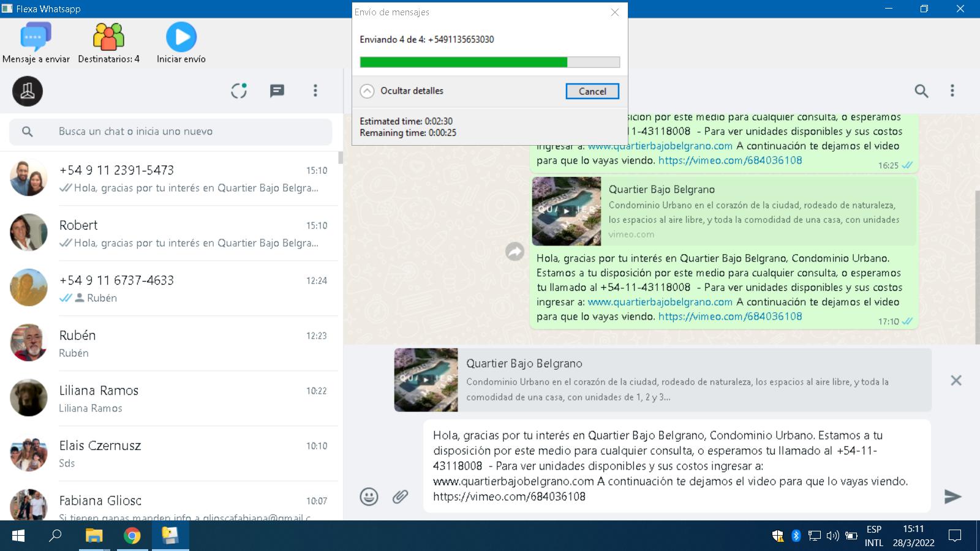Select the Flexa Whatsapp taskbar icon
Image resolution: width=980 pixels, height=551 pixels.
click(170, 536)
